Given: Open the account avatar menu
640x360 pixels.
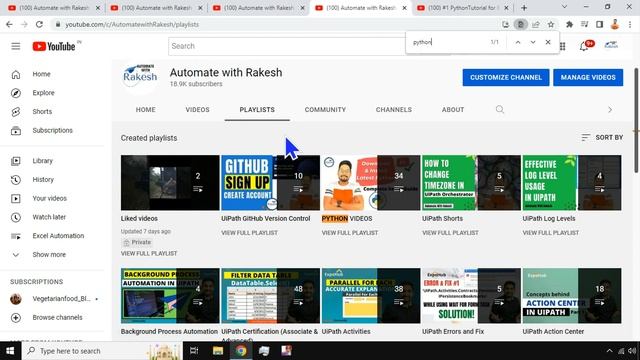Looking at the screenshot, I should pos(611,46).
